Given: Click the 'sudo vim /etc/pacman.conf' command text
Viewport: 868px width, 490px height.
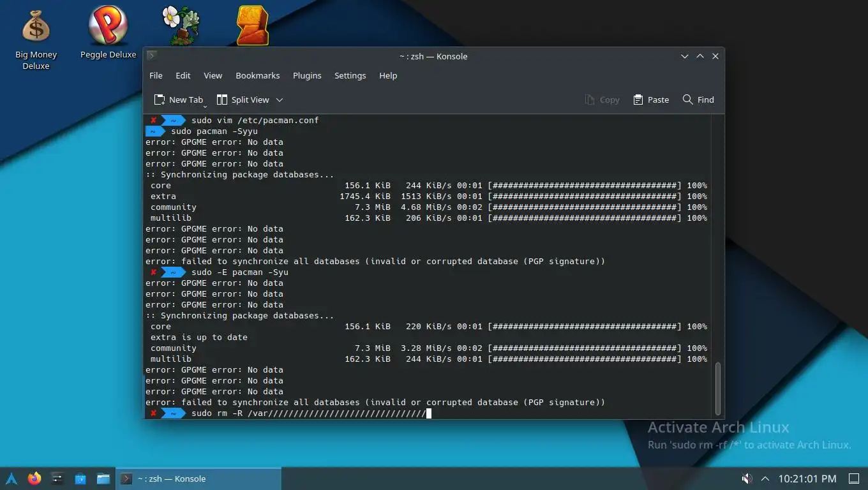Looking at the screenshot, I should (255, 120).
